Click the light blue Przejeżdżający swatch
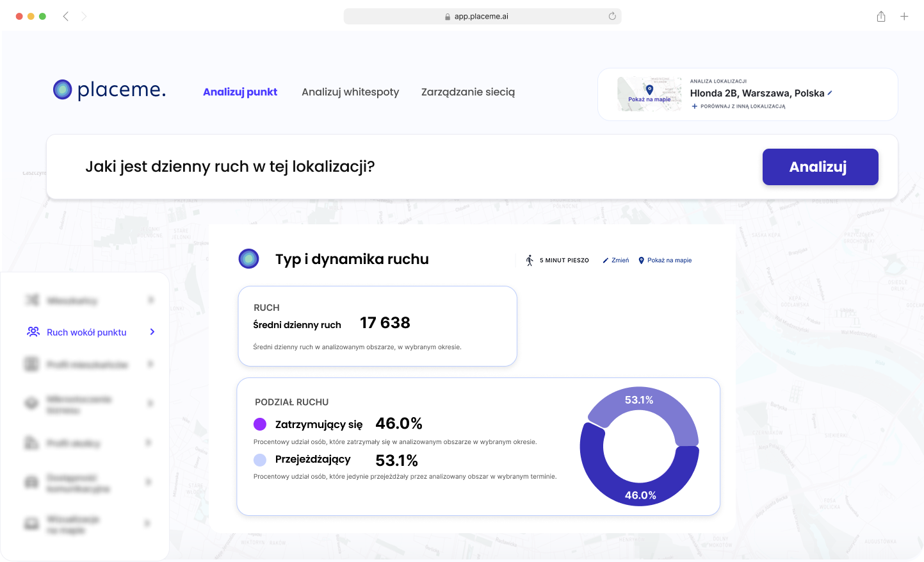Viewport: 924px width, 562px height. [260, 459]
